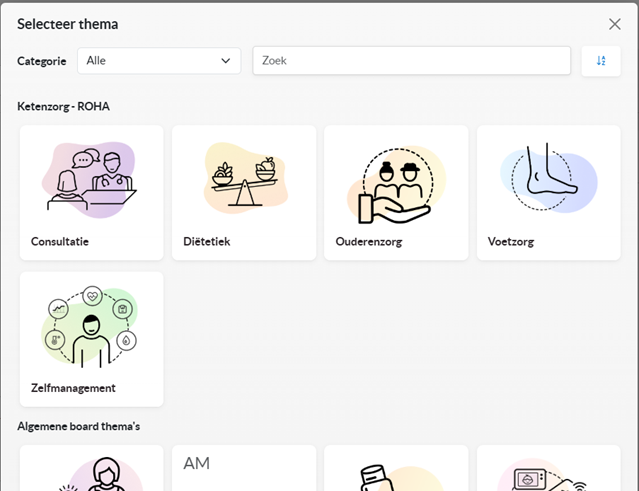Viewport: 639px width, 491px height.
Task: Select the AM placeholder theme card
Action: pos(244,468)
